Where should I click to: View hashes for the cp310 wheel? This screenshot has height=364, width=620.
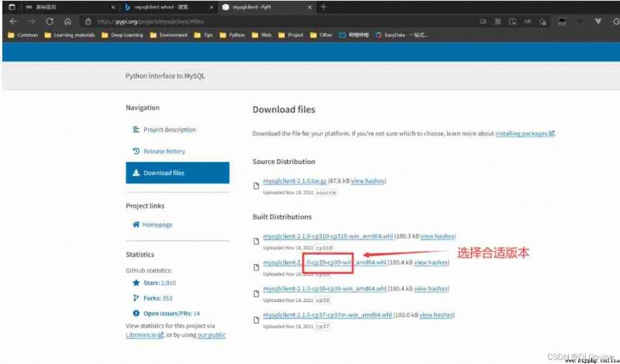tap(437, 236)
